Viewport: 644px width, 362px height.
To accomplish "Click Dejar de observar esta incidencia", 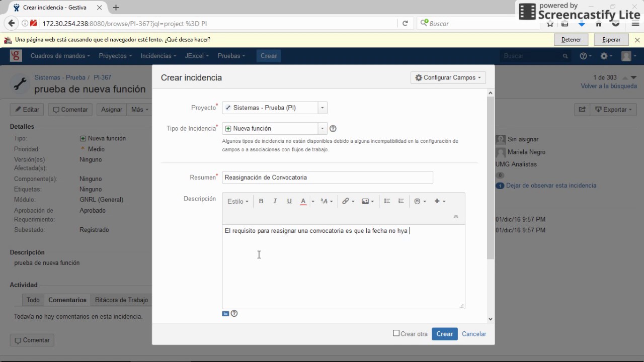I will point(551,186).
